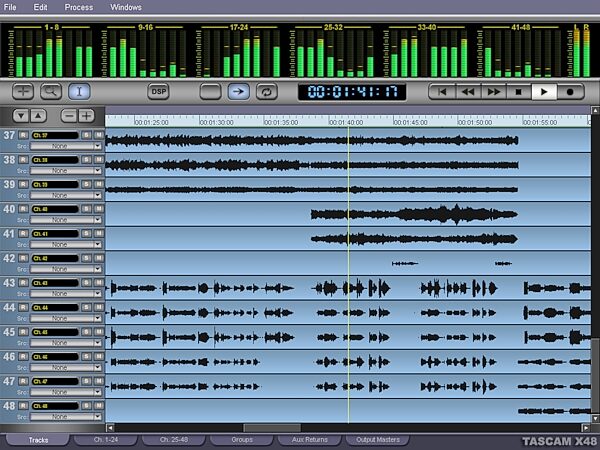Open the Groups tab
Image resolution: width=600 pixels, height=450 pixels.
click(242, 440)
